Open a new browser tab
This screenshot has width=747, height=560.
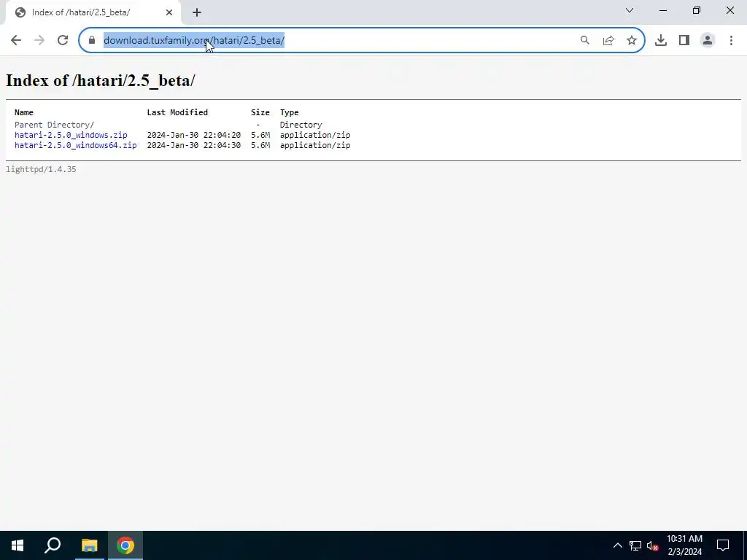197,13
